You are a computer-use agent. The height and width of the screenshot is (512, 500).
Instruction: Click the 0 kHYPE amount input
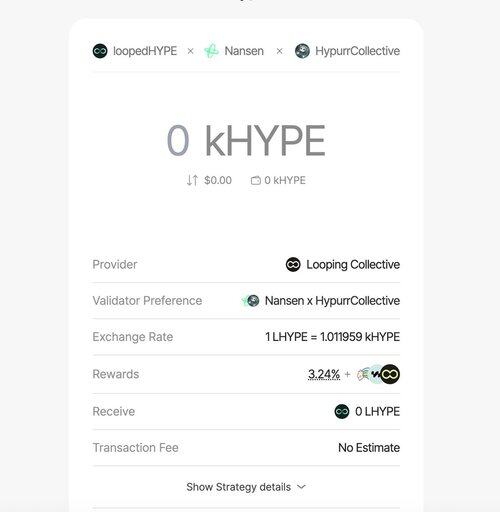click(246, 140)
